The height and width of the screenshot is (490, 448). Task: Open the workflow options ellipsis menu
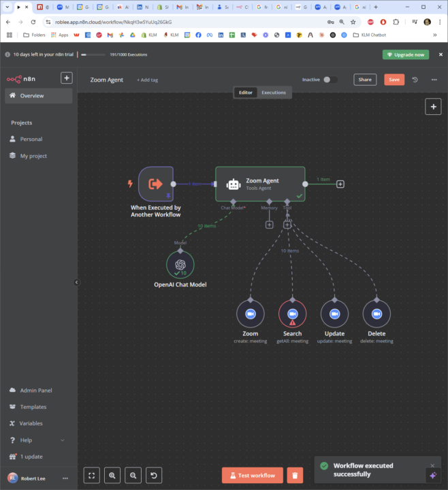[434, 80]
